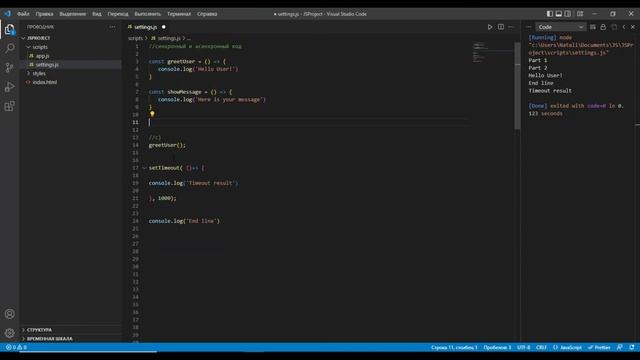
Task: Select the settings.js editor tab
Action: (146, 27)
